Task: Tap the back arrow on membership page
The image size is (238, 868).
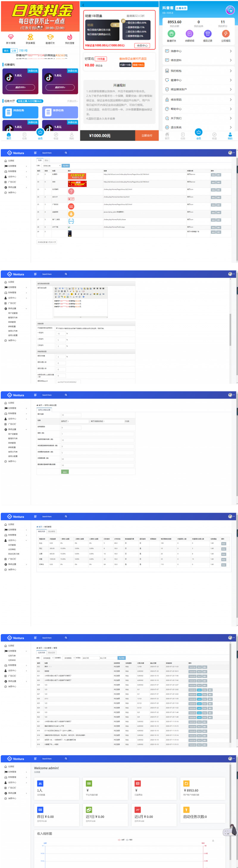Action: click(x=83, y=5)
